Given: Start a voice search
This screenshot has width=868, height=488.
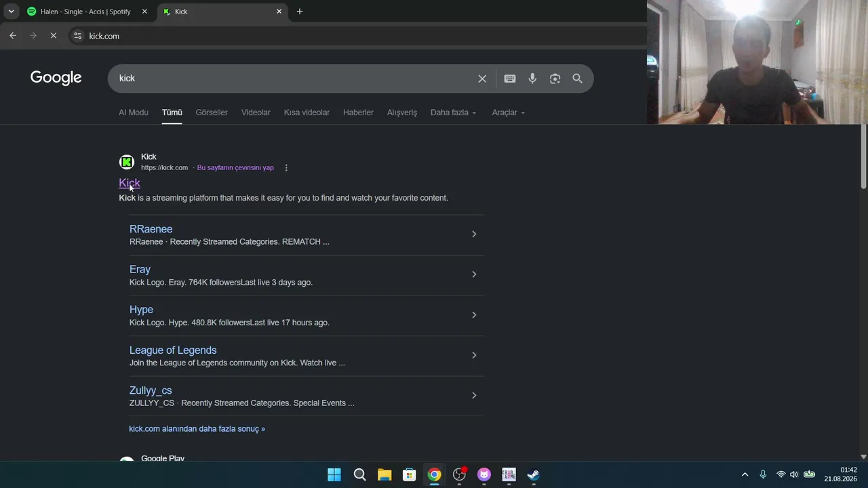Looking at the screenshot, I should coord(532,79).
